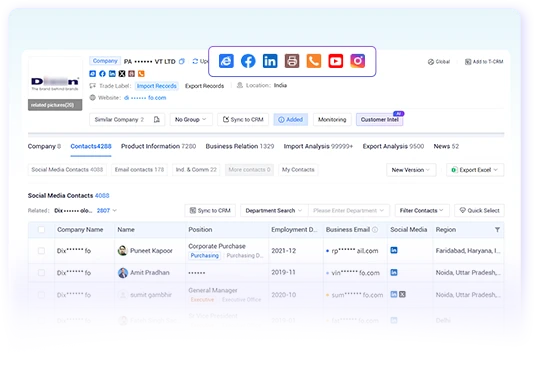Open the Business Relation tab
Screen dimensions: 536x383
pyautogui.click(x=240, y=146)
